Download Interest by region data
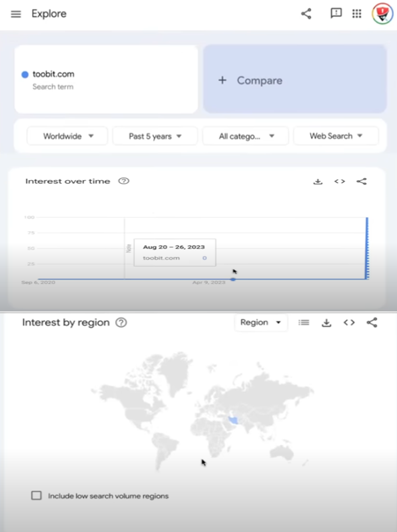 (326, 322)
